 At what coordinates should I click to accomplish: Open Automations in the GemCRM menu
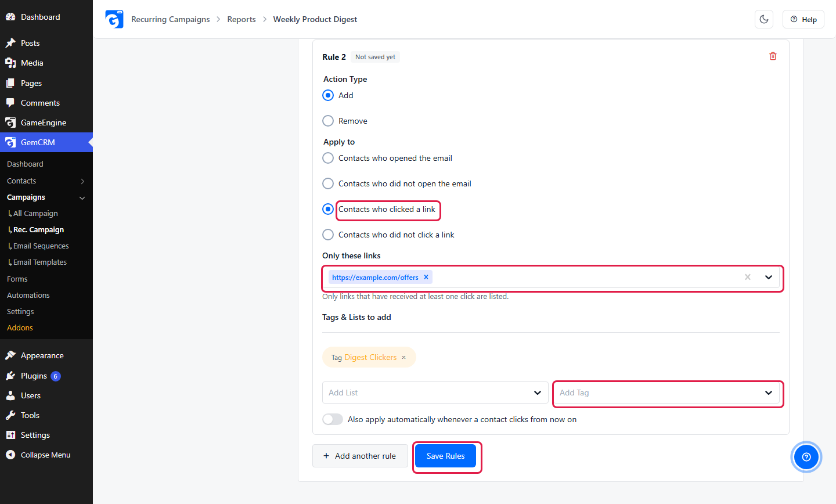[28, 295]
